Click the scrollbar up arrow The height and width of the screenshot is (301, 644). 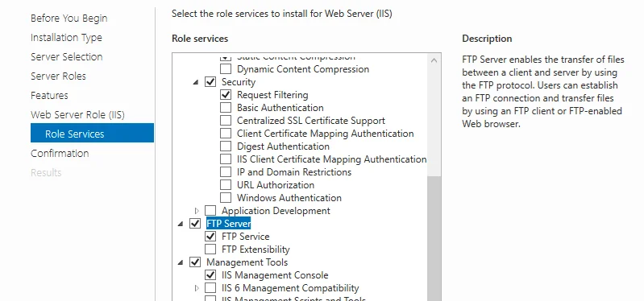pos(434,60)
